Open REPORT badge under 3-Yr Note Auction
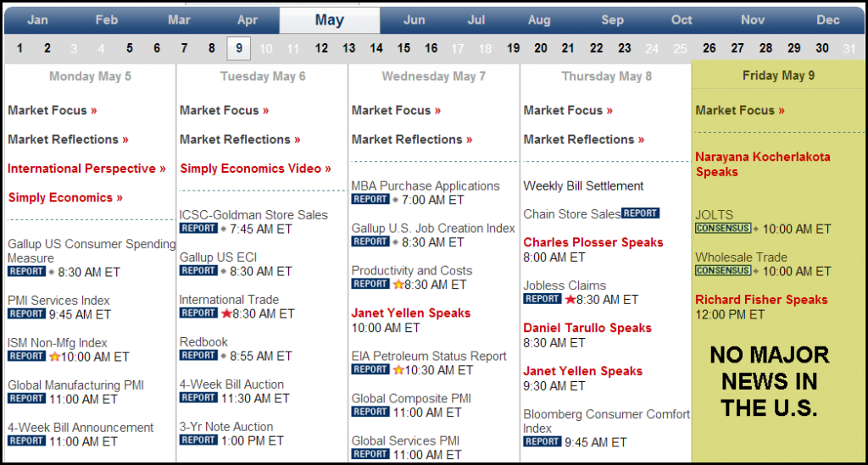868x465 pixels. coord(198,440)
